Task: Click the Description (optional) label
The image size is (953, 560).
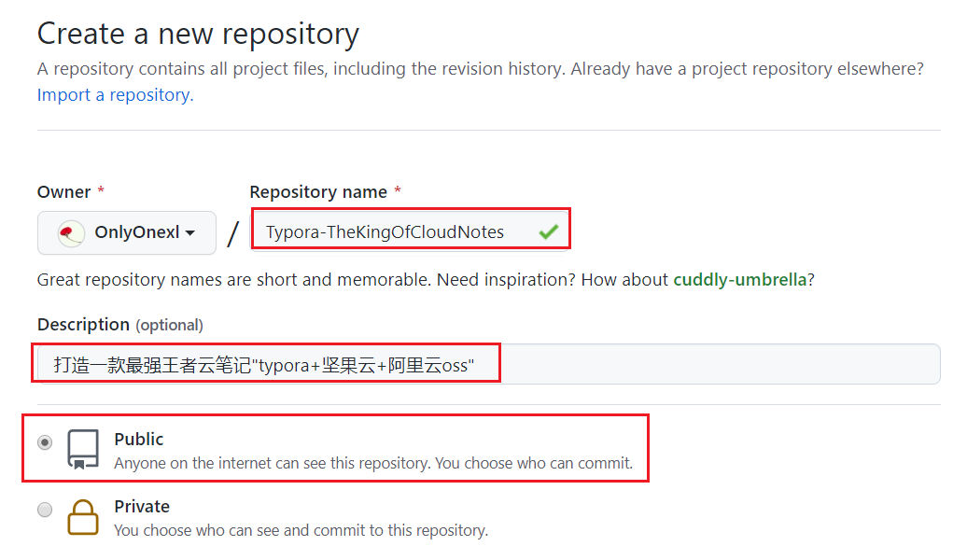Action: pyautogui.click(x=119, y=325)
